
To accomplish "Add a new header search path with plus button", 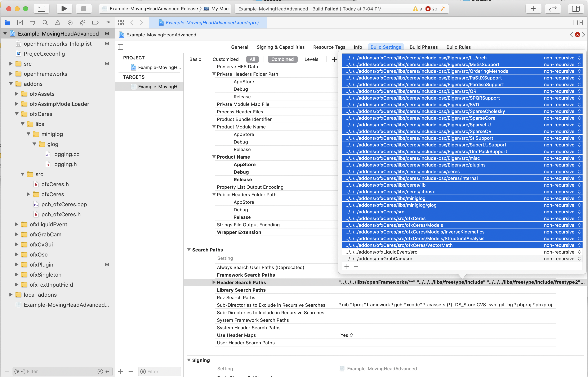I will [x=347, y=266].
